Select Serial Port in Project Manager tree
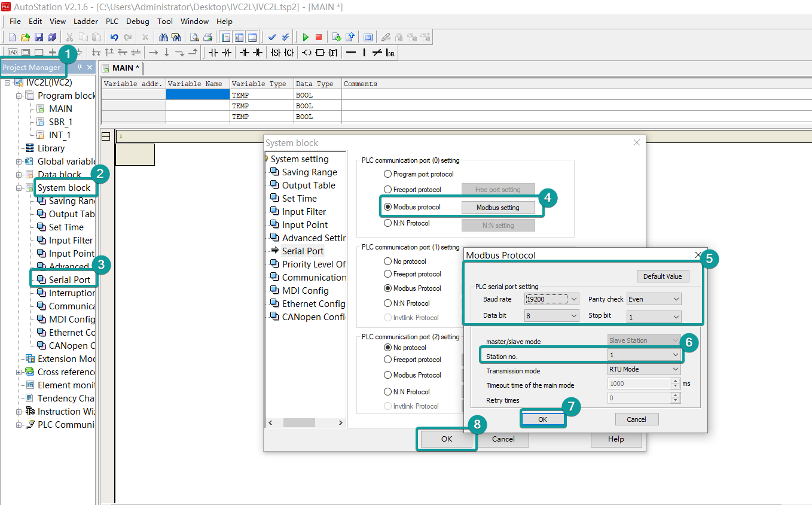The width and height of the screenshot is (812, 505). [x=69, y=280]
